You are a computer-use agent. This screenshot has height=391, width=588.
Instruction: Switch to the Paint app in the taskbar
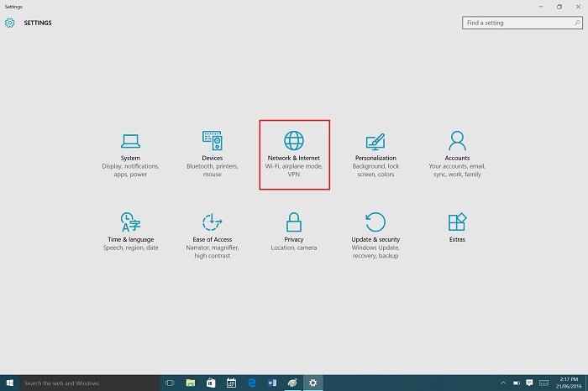click(292, 383)
